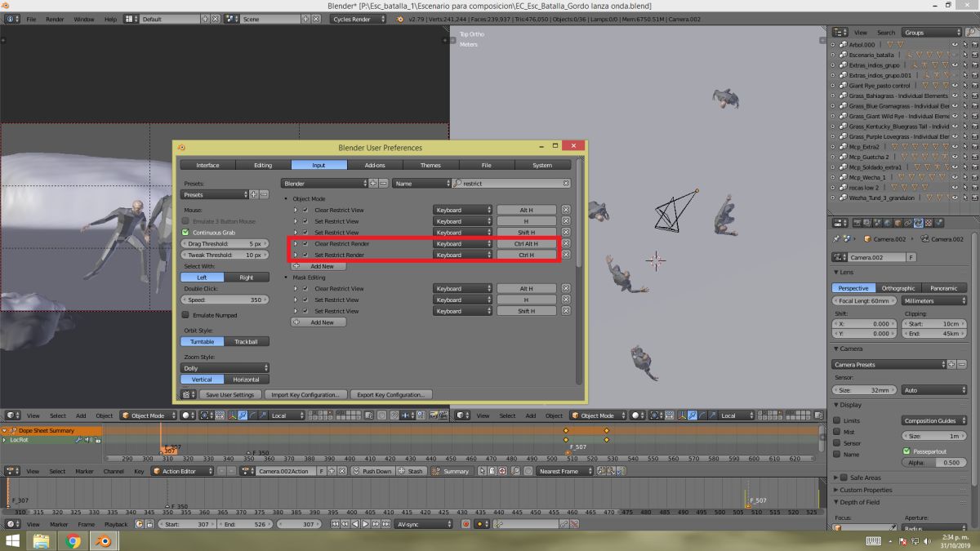The width and height of the screenshot is (980, 551).
Task: Play the animation forward
Action: 366,524
